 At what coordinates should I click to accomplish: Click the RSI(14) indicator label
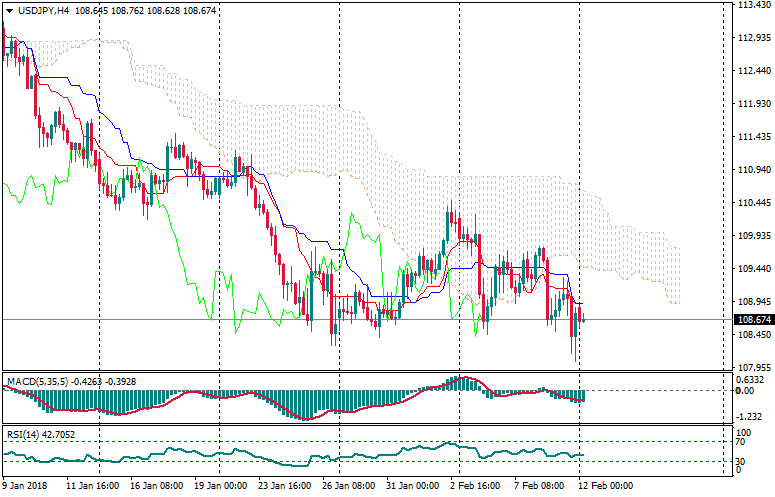[x=24, y=435]
